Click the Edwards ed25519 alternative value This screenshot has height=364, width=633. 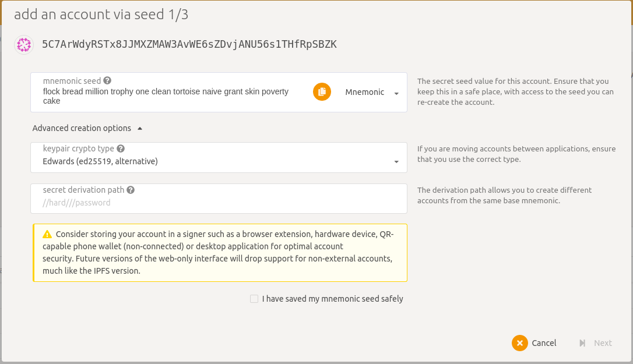[100, 161]
